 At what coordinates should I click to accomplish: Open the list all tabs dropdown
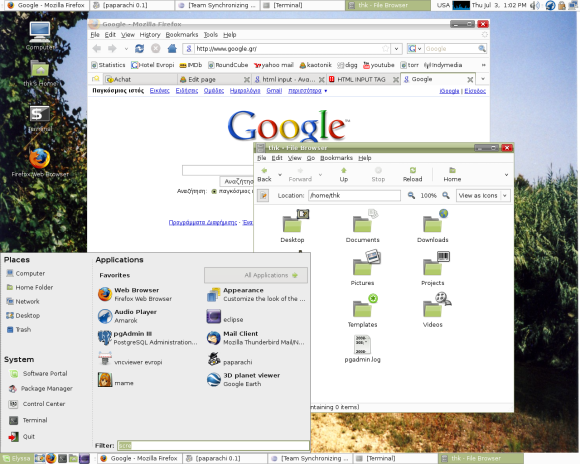click(483, 79)
